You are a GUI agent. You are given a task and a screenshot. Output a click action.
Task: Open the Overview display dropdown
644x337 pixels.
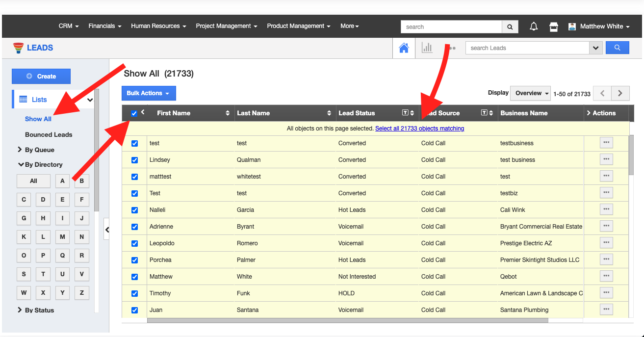point(532,93)
